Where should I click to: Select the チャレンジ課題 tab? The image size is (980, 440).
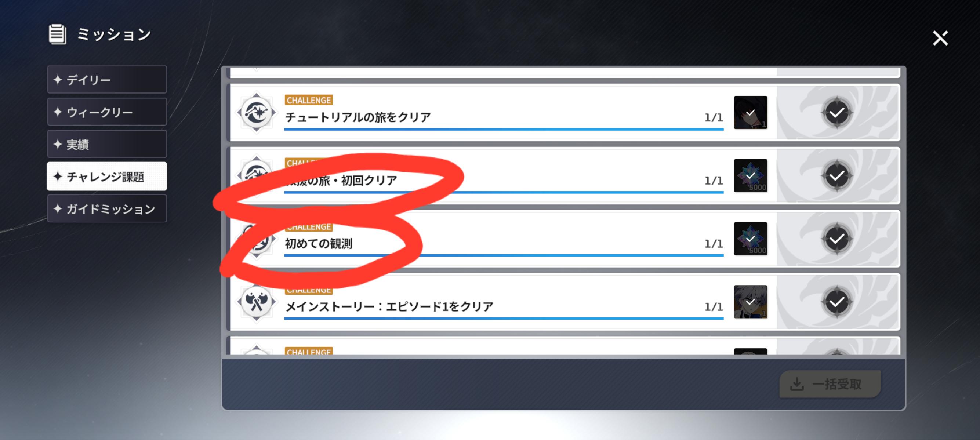[x=107, y=177]
